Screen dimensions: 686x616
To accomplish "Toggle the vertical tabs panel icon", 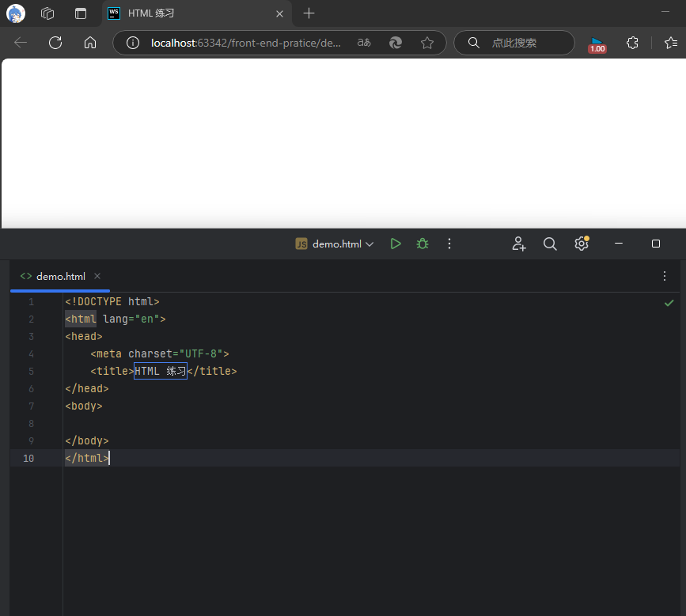I will tap(81, 13).
